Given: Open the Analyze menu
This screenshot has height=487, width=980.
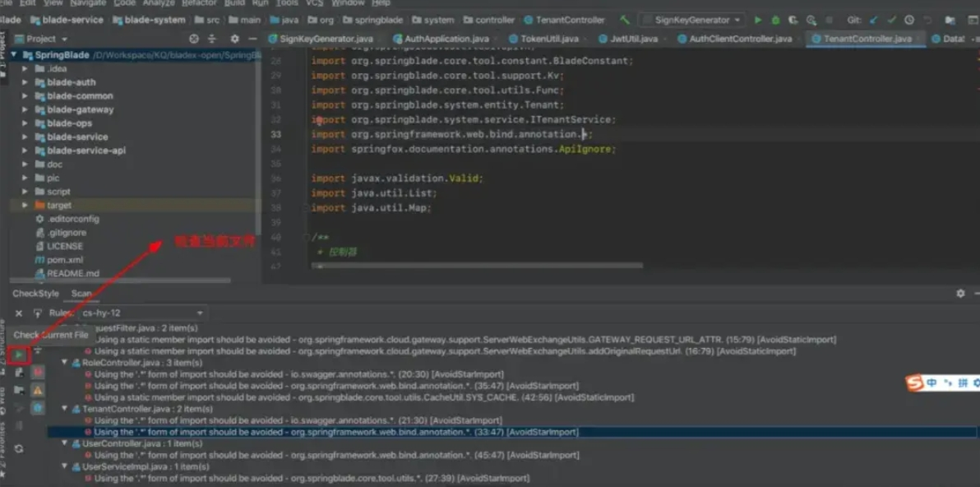Looking at the screenshot, I should click(158, 3).
